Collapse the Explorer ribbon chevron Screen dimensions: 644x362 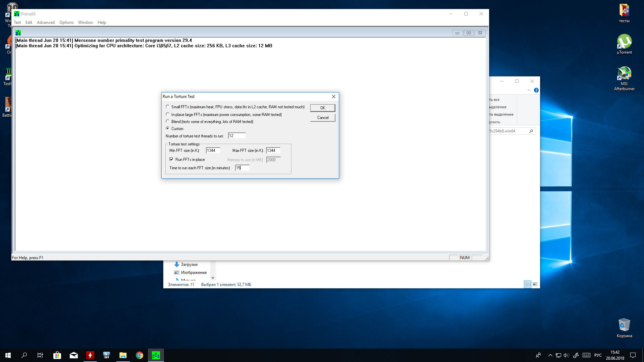[x=529, y=90]
